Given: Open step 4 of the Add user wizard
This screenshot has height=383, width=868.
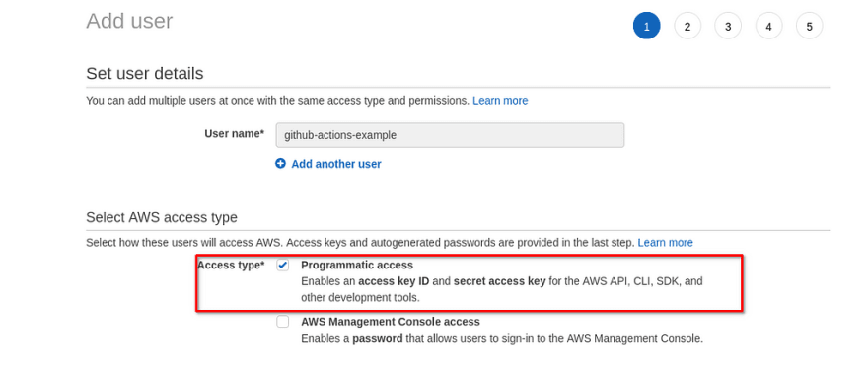Looking at the screenshot, I should (x=769, y=26).
